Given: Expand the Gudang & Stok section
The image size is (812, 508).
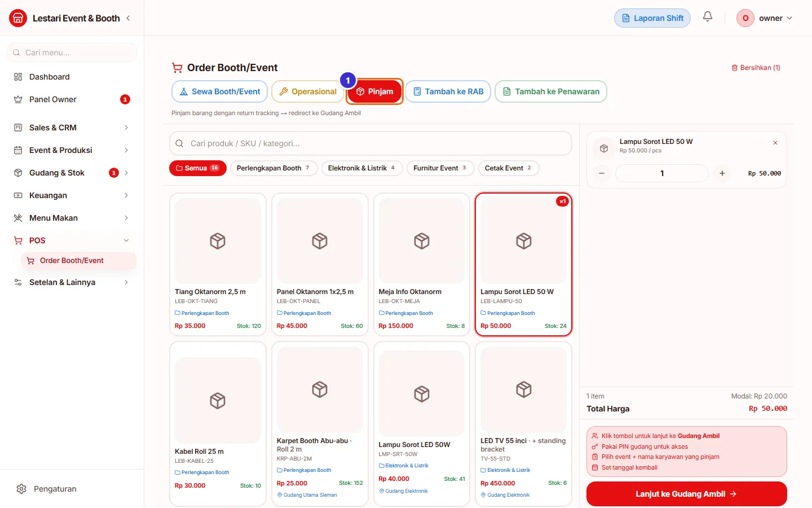Looking at the screenshot, I should tap(72, 173).
